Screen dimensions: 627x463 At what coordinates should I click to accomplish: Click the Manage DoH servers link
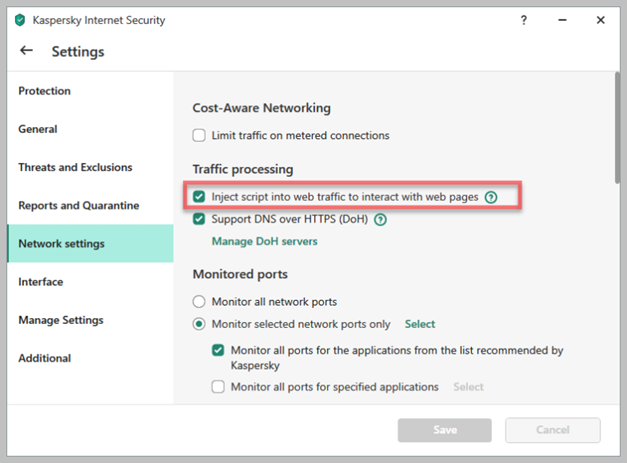pos(264,241)
